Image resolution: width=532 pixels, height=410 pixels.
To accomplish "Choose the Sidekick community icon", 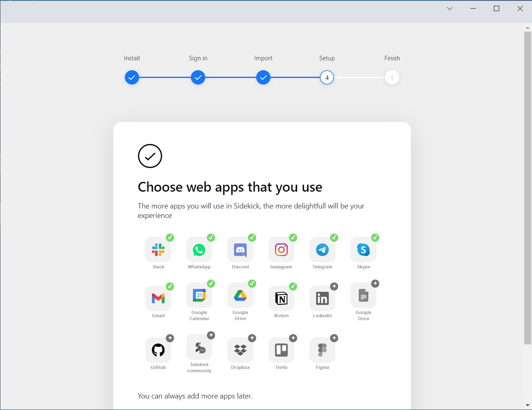I will [x=199, y=347].
